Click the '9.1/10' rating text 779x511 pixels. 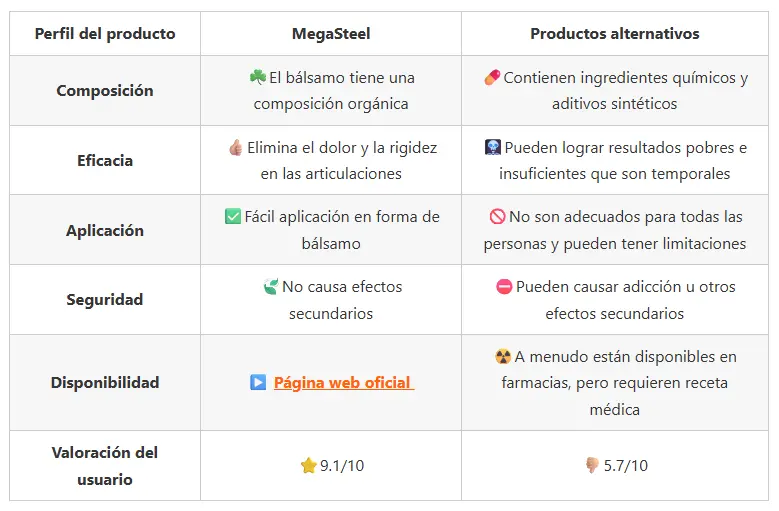[x=340, y=465]
